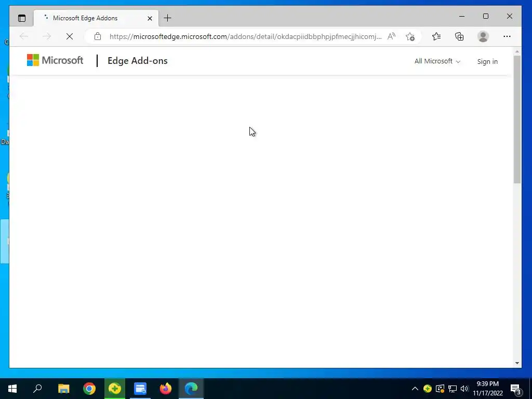
Task: Turn on Read aloud
Action: tap(391, 36)
